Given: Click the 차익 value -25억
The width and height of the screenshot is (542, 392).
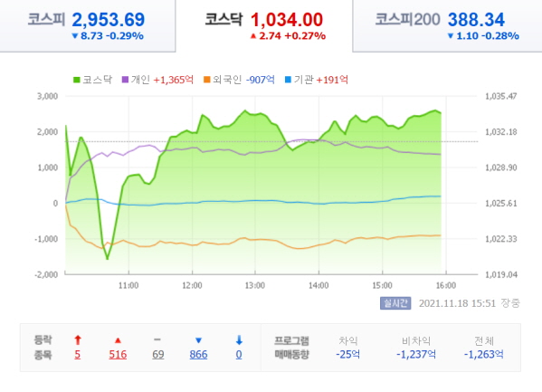Looking at the screenshot, I should [347, 354].
